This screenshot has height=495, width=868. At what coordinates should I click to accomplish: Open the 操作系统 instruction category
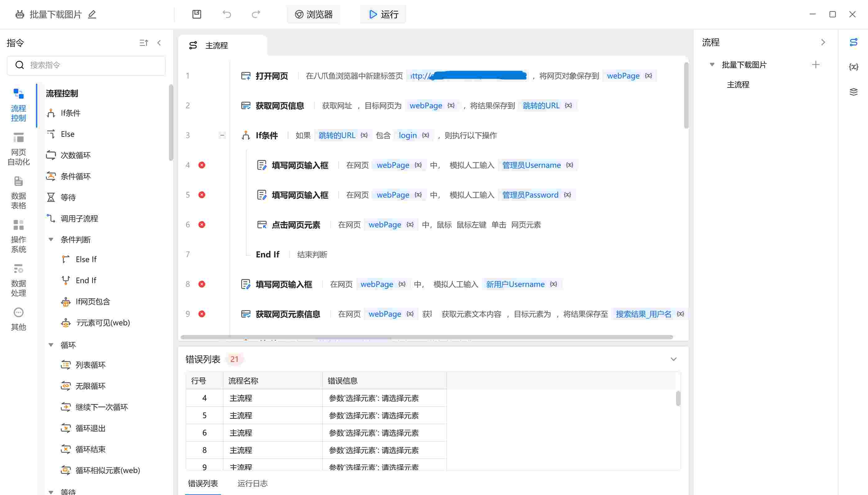pos(19,236)
